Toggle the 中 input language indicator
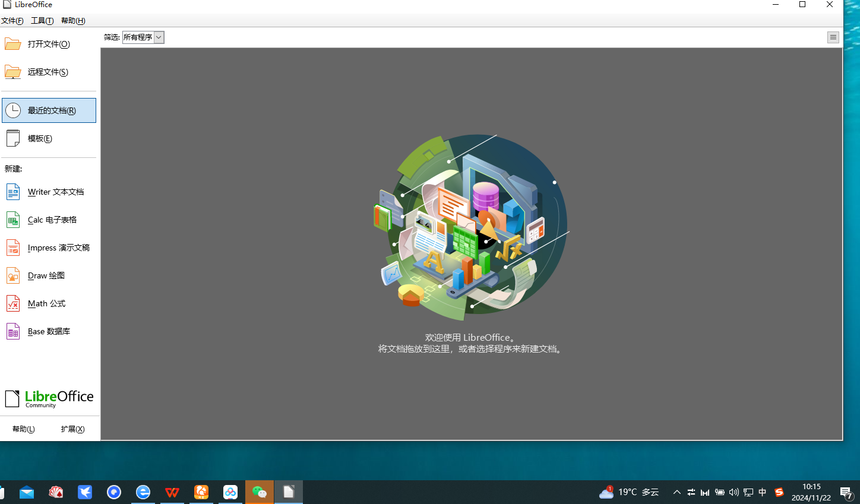Image resolution: width=860 pixels, height=504 pixels. (x=763, y=492)
